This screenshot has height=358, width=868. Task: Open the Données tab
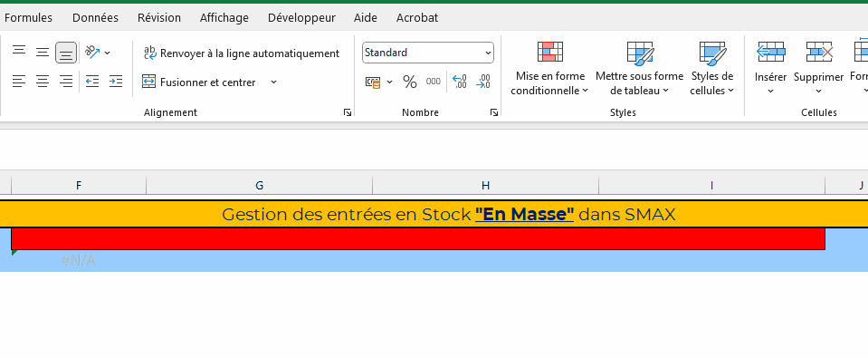point(95,18)
